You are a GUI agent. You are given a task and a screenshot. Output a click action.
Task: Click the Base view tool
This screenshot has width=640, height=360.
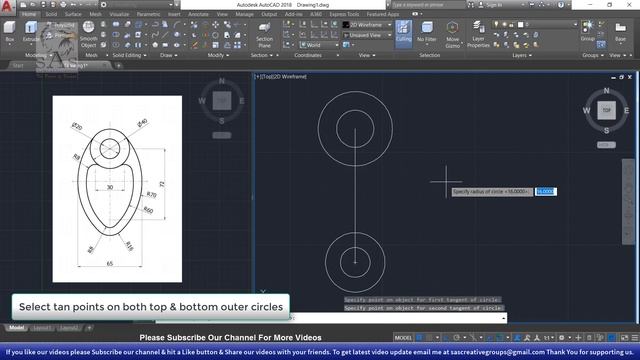point(620,32)
